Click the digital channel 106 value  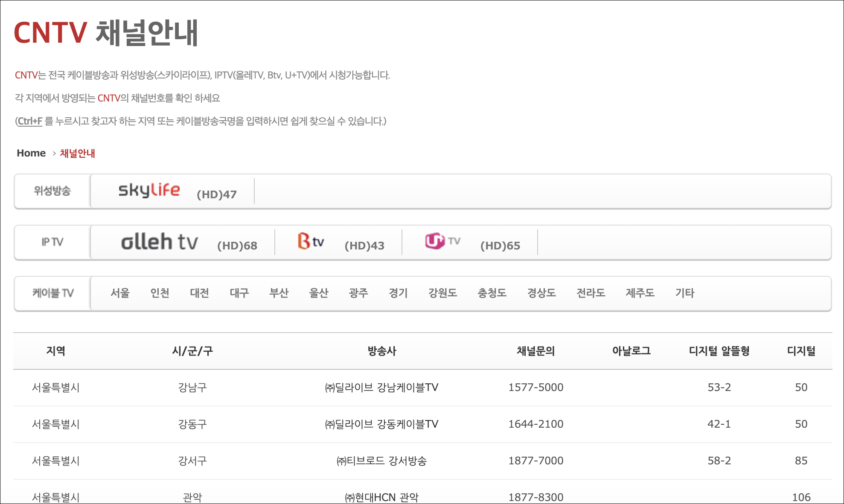coord(801,497)
